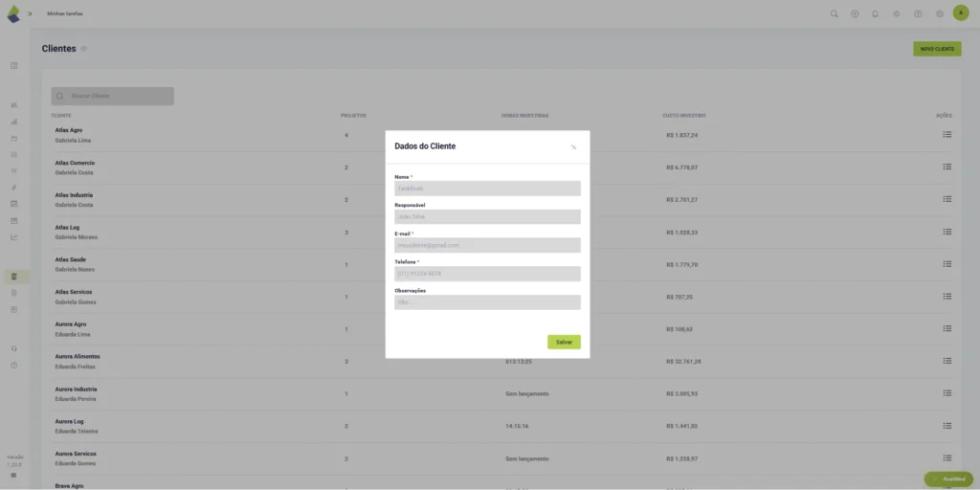
Task: Click the highlighted Clientes icon in sidebar
Action: click(x=13, y=277)
